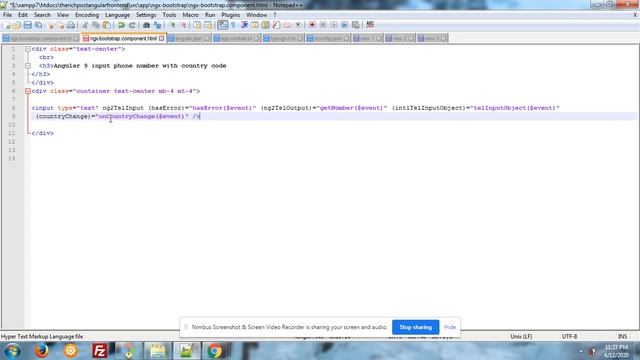Collapse the fold at line 1
Viewport: 640px width, 360px height.
point(28,49)
